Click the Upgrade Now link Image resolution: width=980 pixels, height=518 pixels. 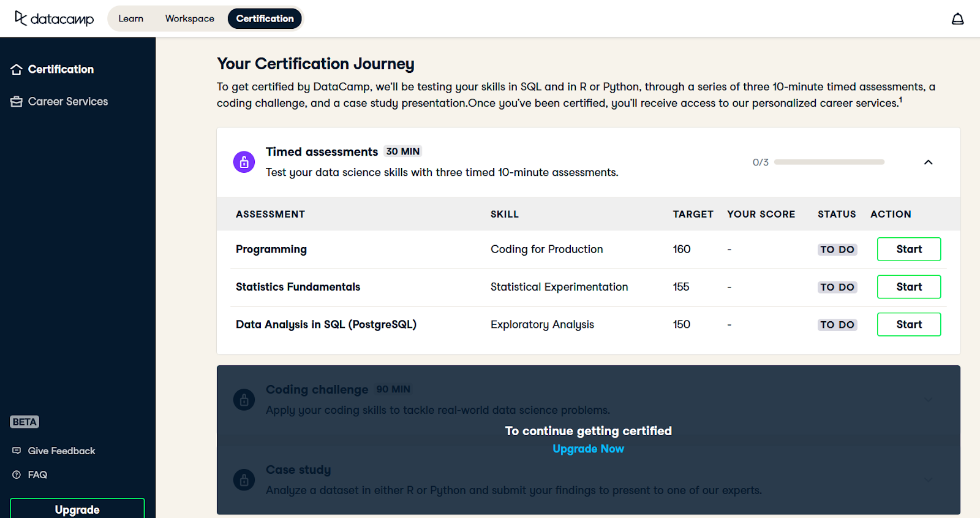tap(588, 449)
